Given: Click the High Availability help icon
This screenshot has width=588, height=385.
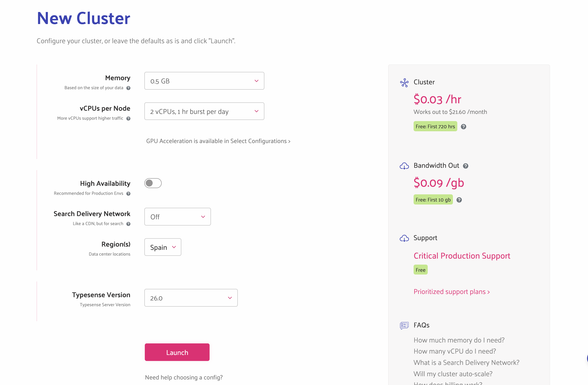Looking at the screenshot, I should 128,194.
